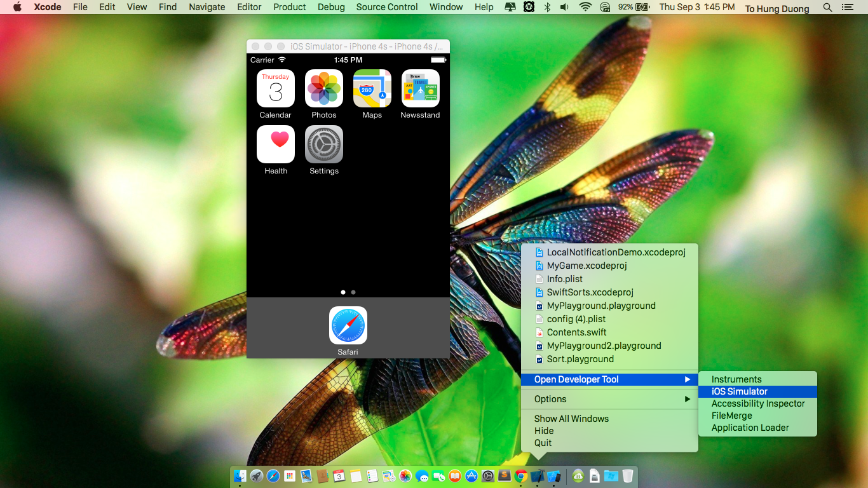Open the Product menu in menu bar
Screen dimensions: 868x488
coord(290,7)
